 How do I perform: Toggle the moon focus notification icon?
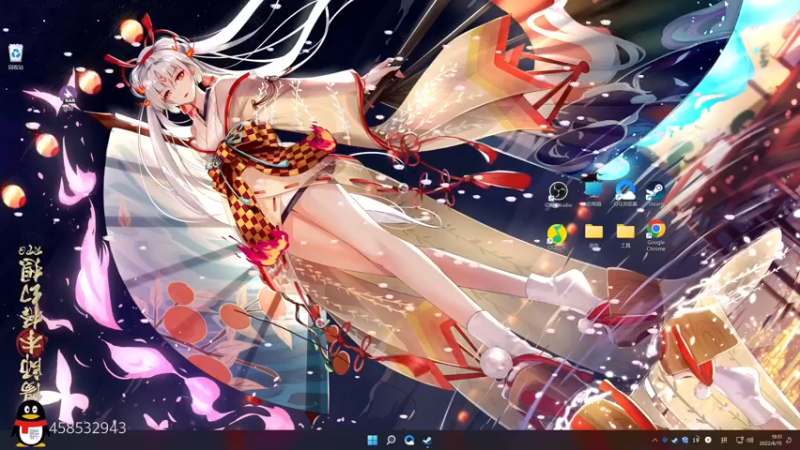click(789, 440)
